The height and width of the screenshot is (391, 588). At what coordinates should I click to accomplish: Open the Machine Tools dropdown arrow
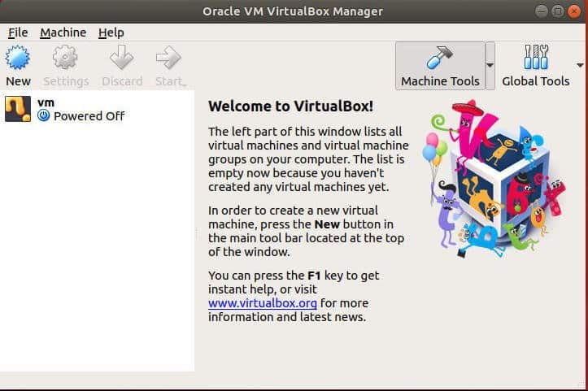(x=490, y=66)
